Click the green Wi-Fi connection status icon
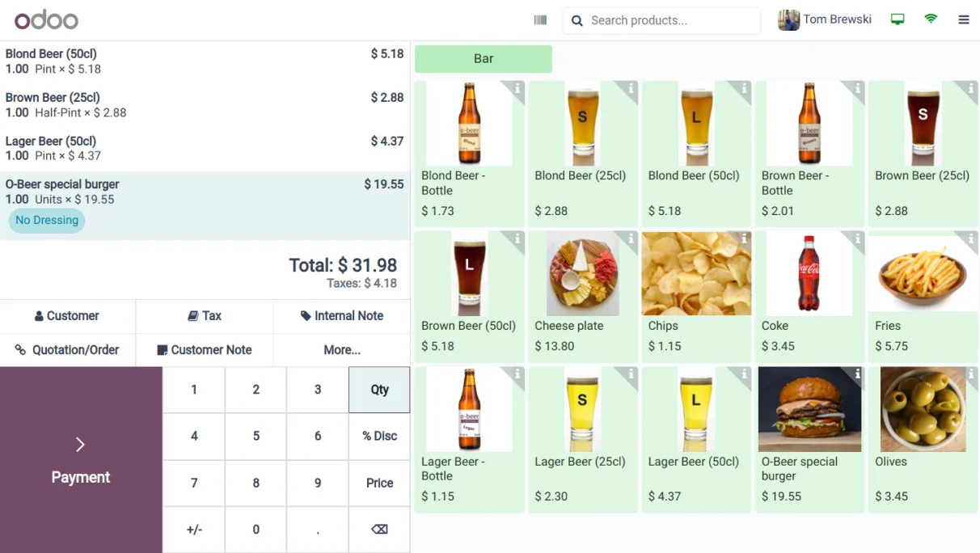 (931, 19)
